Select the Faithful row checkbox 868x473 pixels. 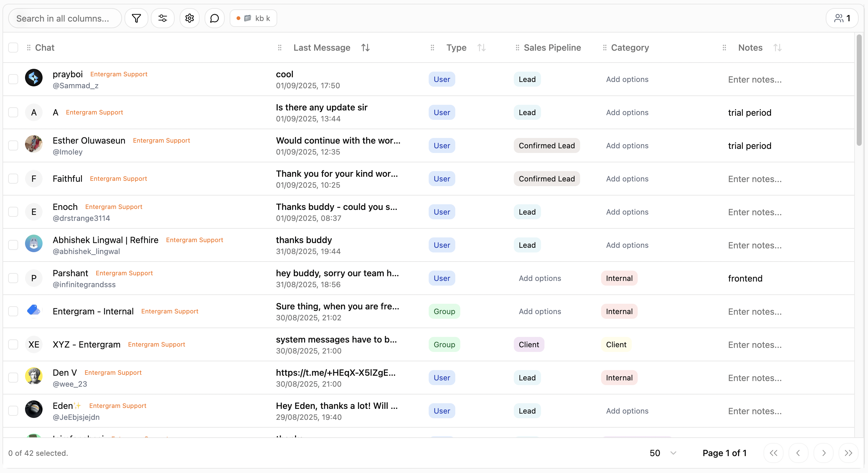[13, 179]
